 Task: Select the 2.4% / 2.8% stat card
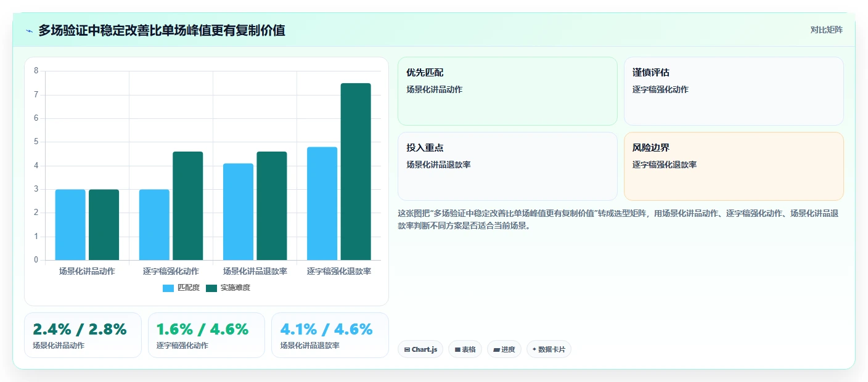tap(83, 335)
